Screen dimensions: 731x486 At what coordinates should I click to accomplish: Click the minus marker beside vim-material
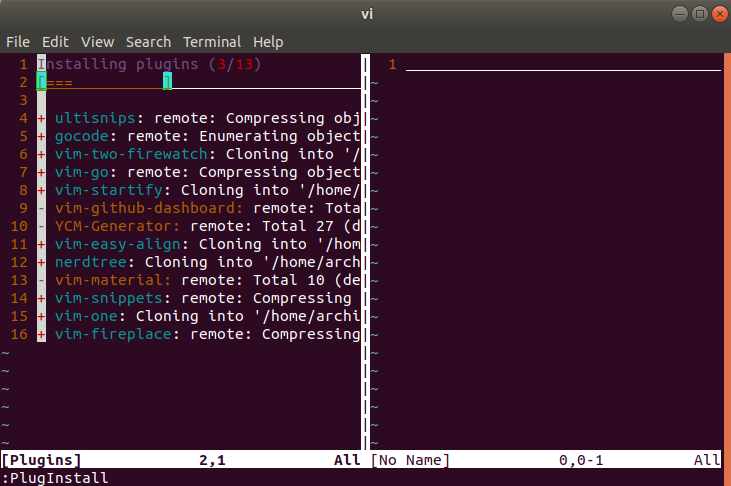point(41,280)
